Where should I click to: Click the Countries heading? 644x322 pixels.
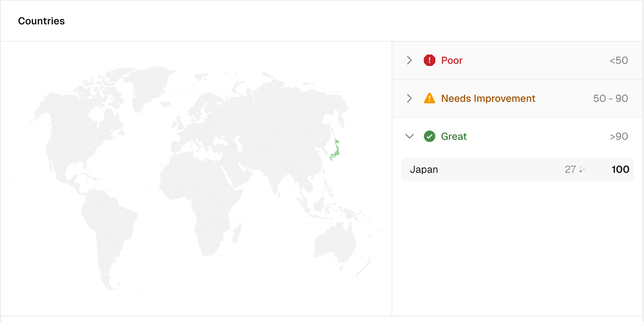[x=41, y=21]
